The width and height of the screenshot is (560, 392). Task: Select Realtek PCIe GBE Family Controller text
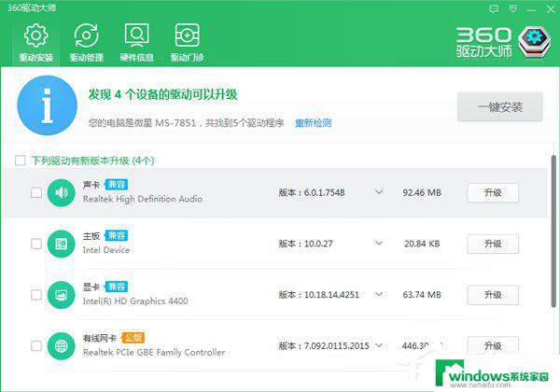[154, 353]
